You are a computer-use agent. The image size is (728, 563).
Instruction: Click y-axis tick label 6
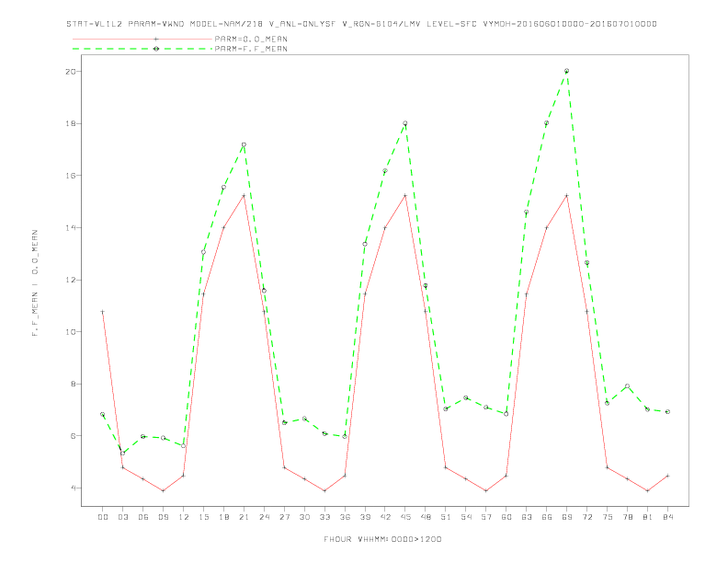(74, 436)
